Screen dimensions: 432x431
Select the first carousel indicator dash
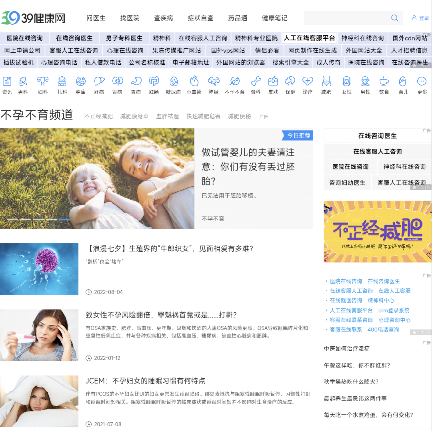click(x=13, y=220)
